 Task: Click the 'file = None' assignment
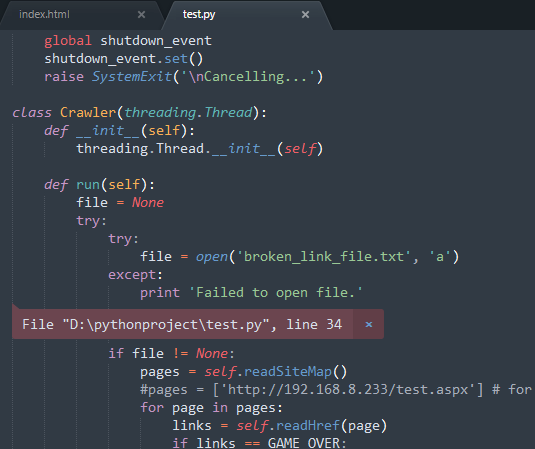click(x=120, y=203)
